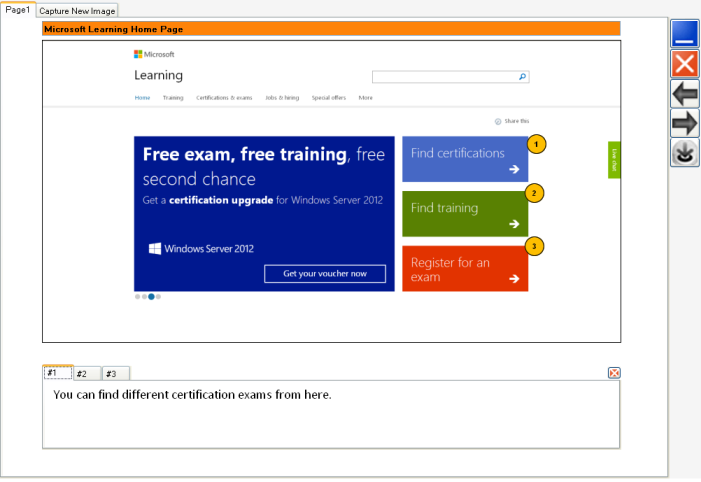Select note tab #2
This screenshot has height=482, width=701.
[87, 374]
